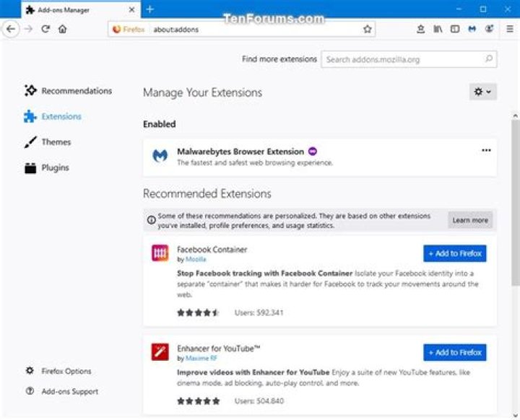The image size is (520, 420).
Task: Add Facebook Container to Firefox
Action: click(455, 253)
